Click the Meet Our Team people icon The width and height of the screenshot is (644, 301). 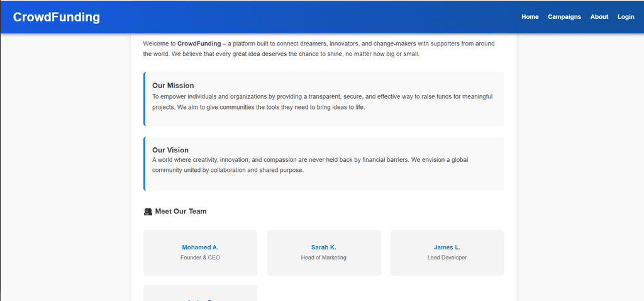[x=148, y=212]
